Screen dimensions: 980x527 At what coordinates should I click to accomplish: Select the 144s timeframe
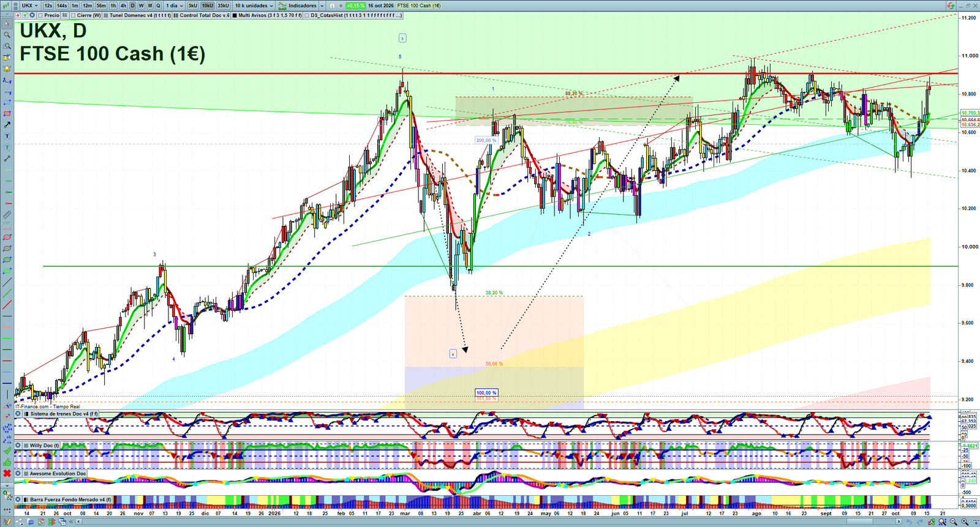pos(62,6)
